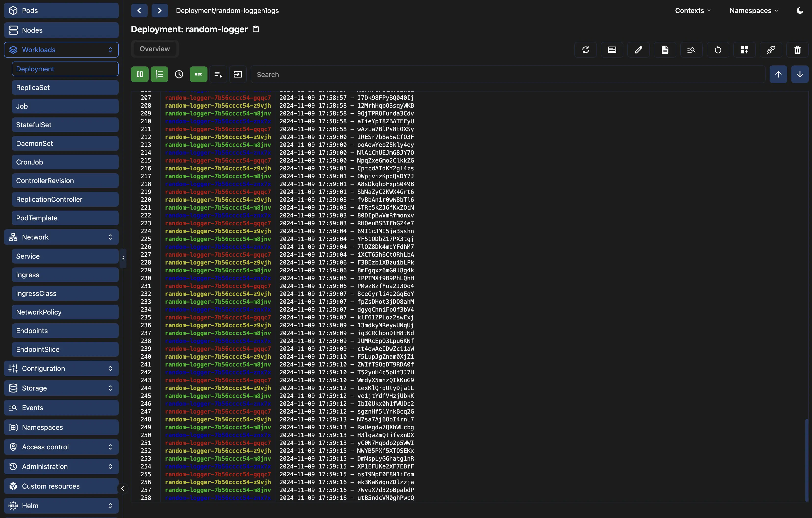Image resolution: width=812 pixels, height=518 pixels.
Task: Switch to the Overview tab
Action: (x=155, y=49)
